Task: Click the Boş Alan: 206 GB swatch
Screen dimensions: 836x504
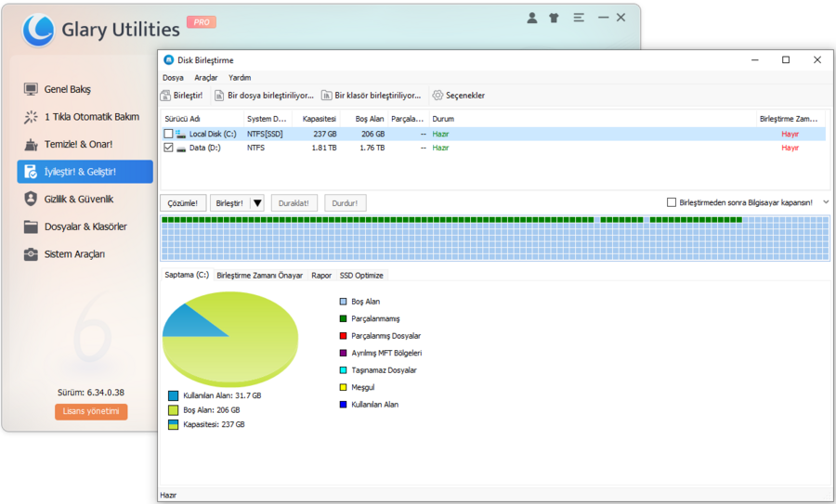Action: point(174,410)
